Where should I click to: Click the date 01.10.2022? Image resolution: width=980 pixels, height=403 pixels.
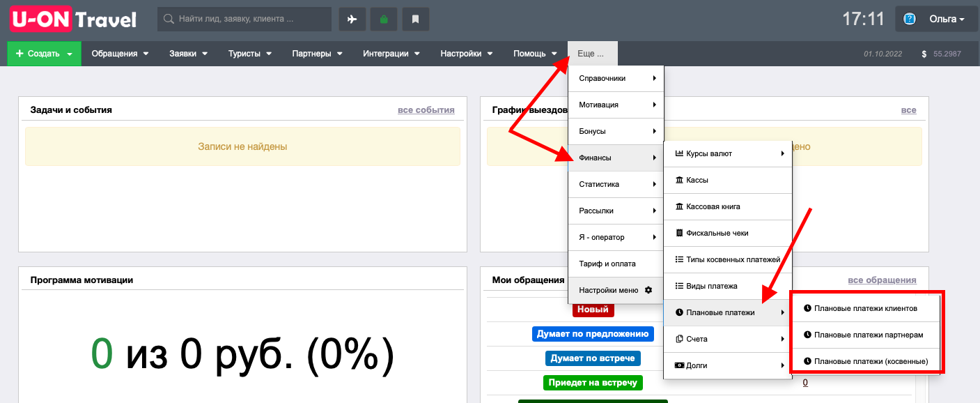[x=882, y=54]
